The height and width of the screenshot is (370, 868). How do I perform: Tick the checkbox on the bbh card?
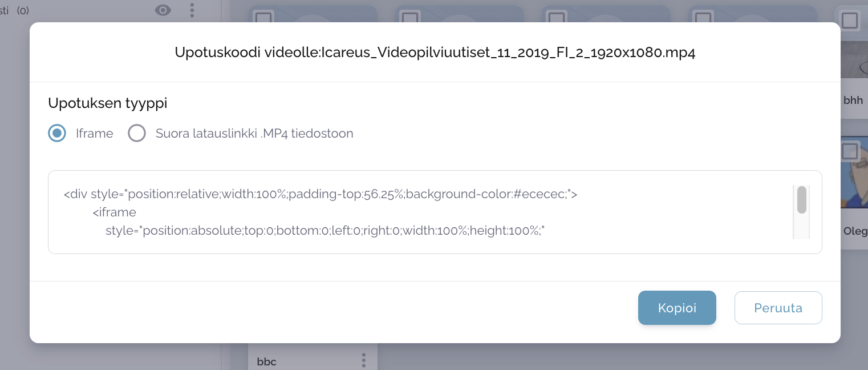[x=850, y=21]
